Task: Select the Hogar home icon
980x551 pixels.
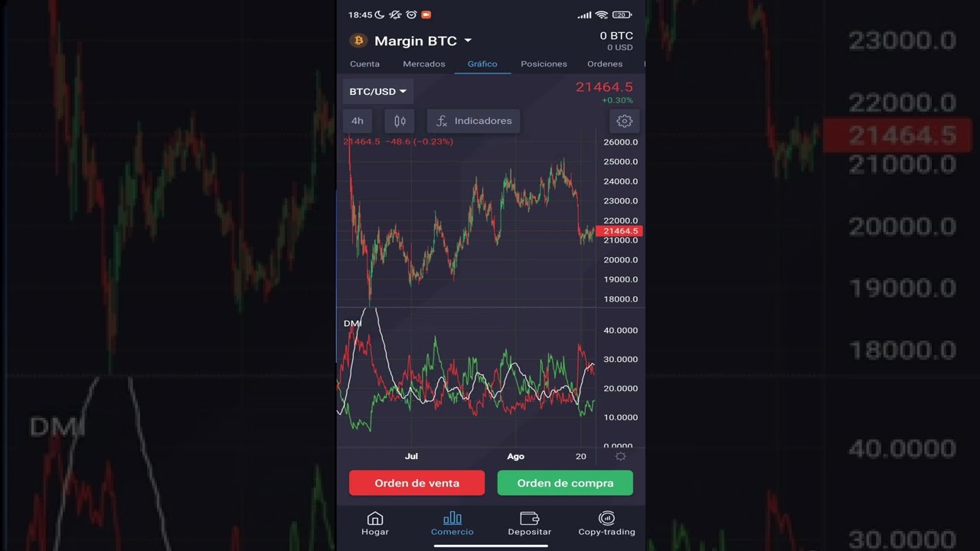Action: pos(374,518)
